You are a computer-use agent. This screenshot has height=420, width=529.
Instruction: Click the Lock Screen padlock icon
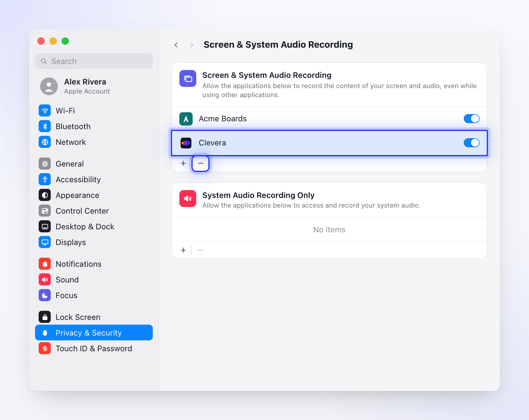point(45,317)
